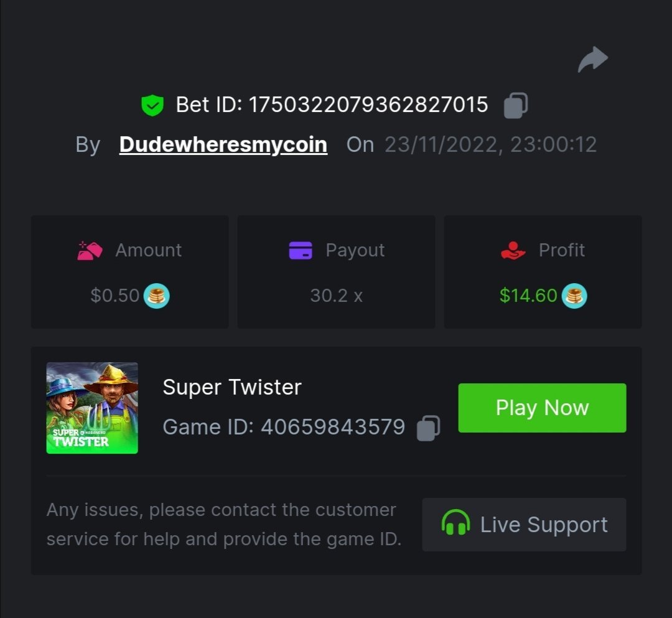Click the green headset support icon
672x618 pixels.
pyautogui.click(x=455, y=523)
